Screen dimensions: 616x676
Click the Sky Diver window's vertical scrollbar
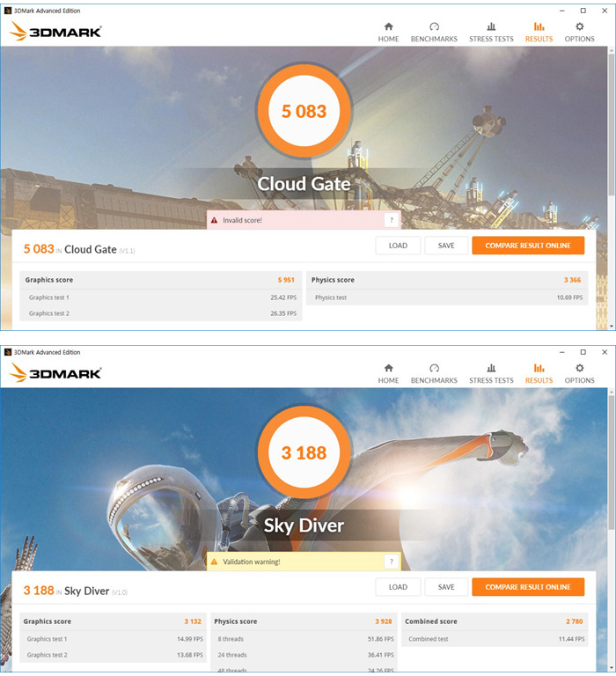click(x=612, y=529)
